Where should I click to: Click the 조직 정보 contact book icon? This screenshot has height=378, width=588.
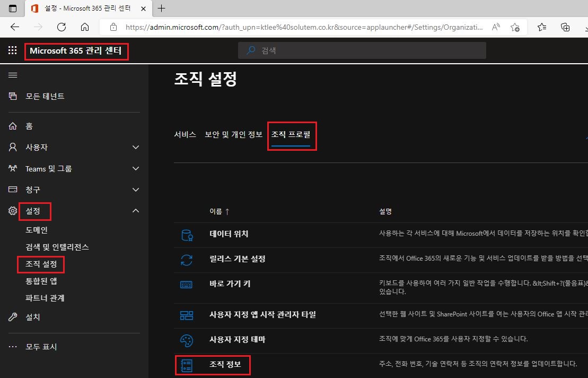tap(187, 365)
